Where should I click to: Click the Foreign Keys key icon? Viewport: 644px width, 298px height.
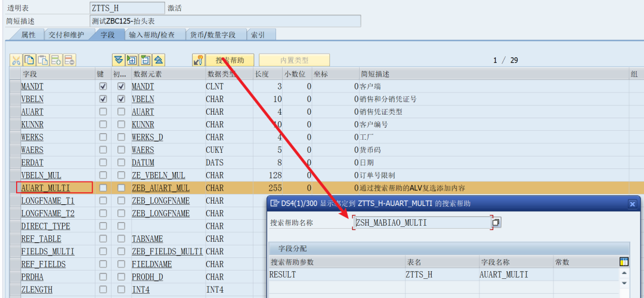click(x=199, y=60)
